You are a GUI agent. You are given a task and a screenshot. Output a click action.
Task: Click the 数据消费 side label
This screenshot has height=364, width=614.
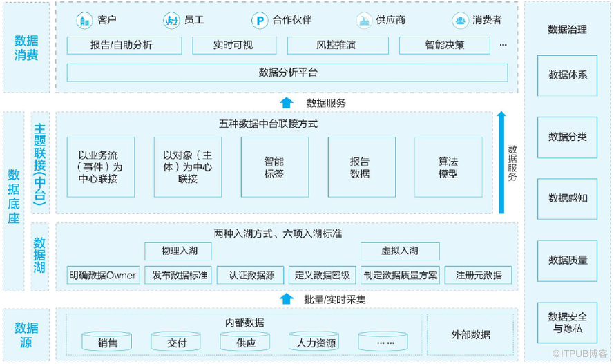26,48
